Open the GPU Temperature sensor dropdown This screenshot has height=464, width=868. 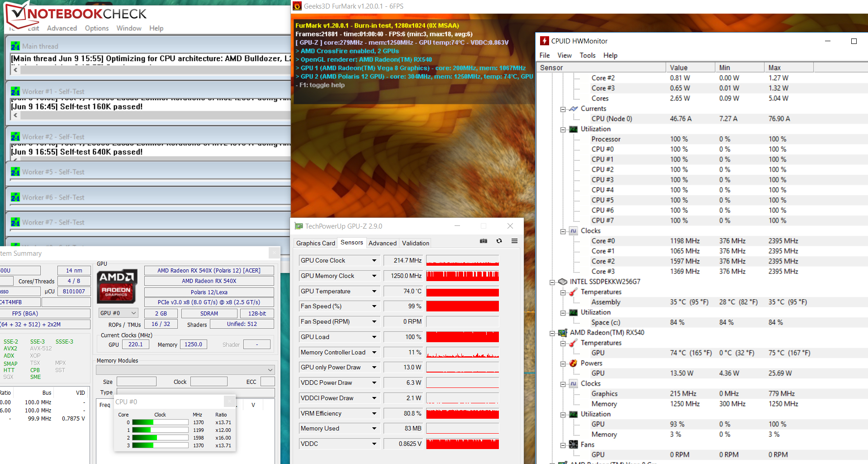[374, 291]
